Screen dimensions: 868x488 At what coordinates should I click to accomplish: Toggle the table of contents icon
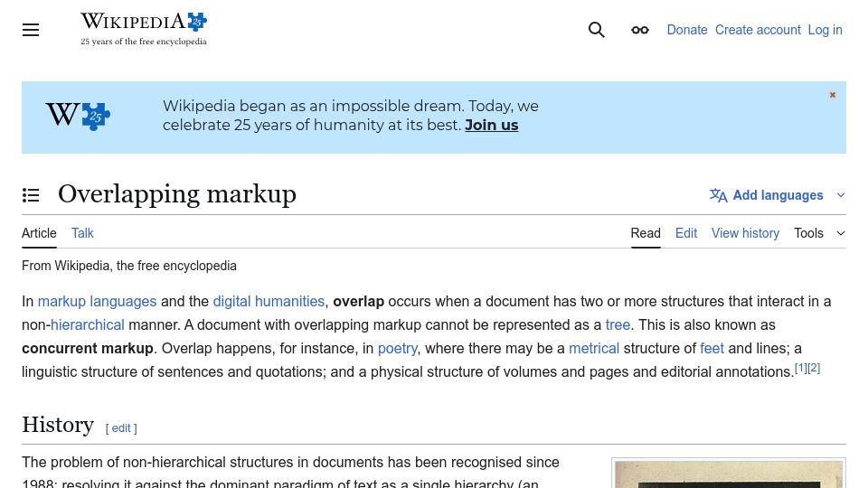(x=31, y=195)
